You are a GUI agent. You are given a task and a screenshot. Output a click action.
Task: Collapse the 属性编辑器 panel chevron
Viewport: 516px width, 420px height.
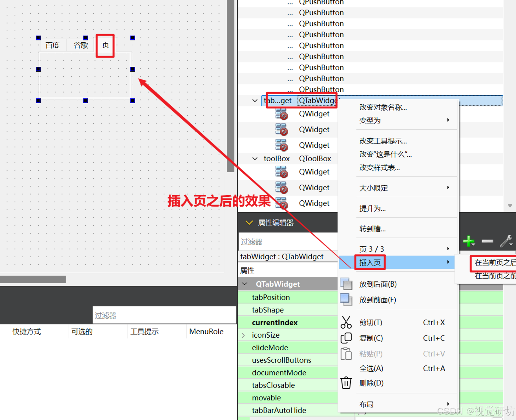point(249,223)
